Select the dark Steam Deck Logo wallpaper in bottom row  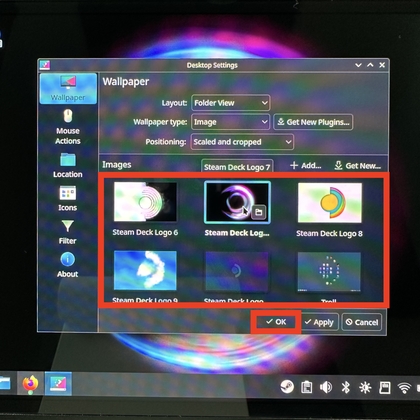click(x=237, y=271)
